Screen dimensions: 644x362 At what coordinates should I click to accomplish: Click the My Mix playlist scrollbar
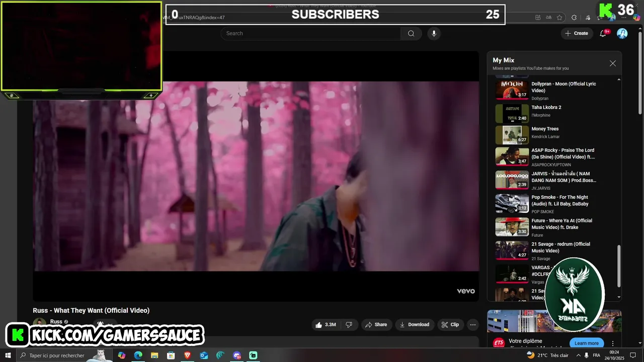coord(619,266)
